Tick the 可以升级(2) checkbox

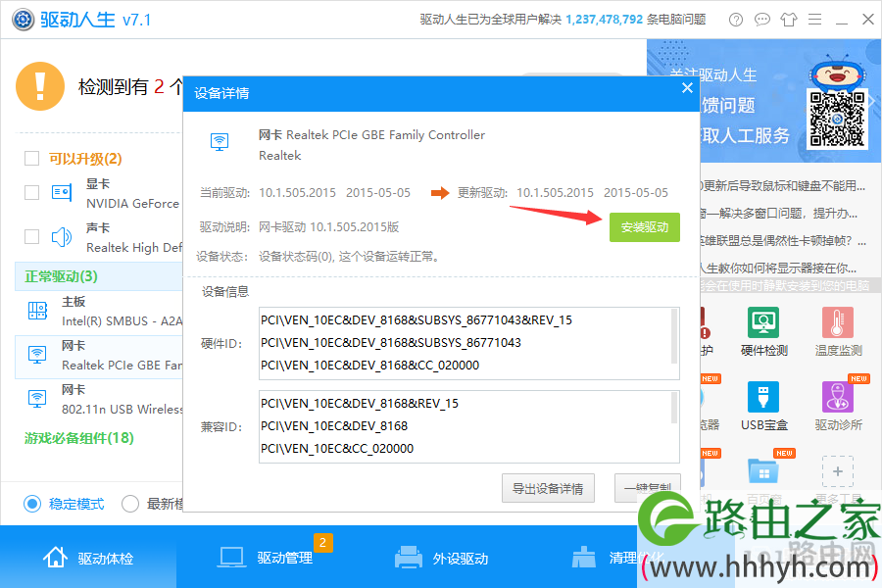(x=31, y=159)
